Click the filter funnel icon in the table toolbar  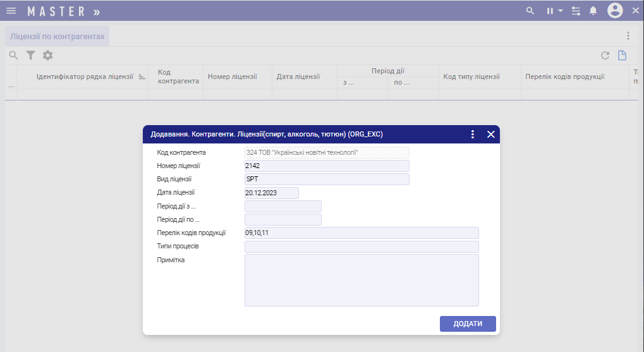point(30,56)
